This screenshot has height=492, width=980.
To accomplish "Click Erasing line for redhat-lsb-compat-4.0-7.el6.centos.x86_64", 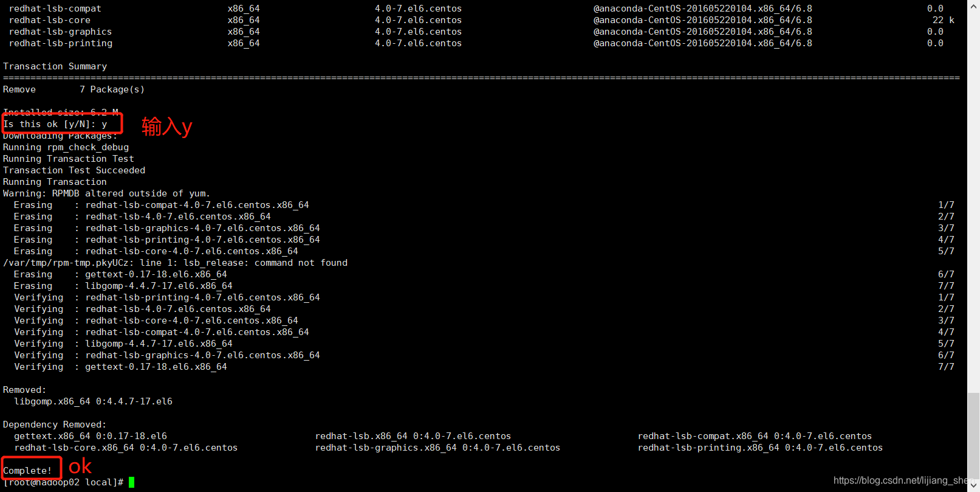I will click(484, 205).
